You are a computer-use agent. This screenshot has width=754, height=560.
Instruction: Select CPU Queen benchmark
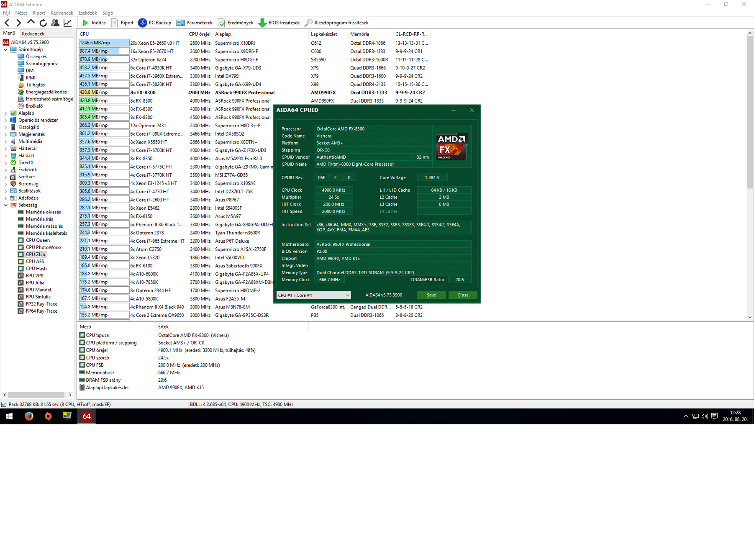[x=38, y=240]
